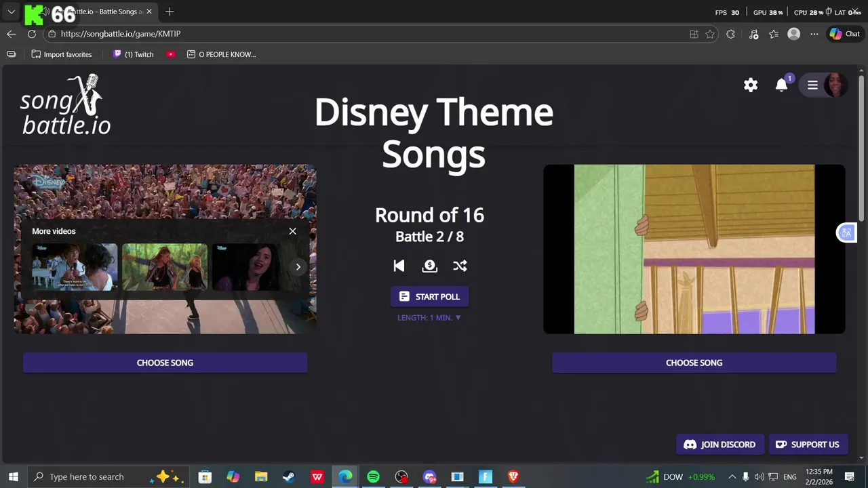Open browser extensions
868x488 pixels.
pos(730,34)
